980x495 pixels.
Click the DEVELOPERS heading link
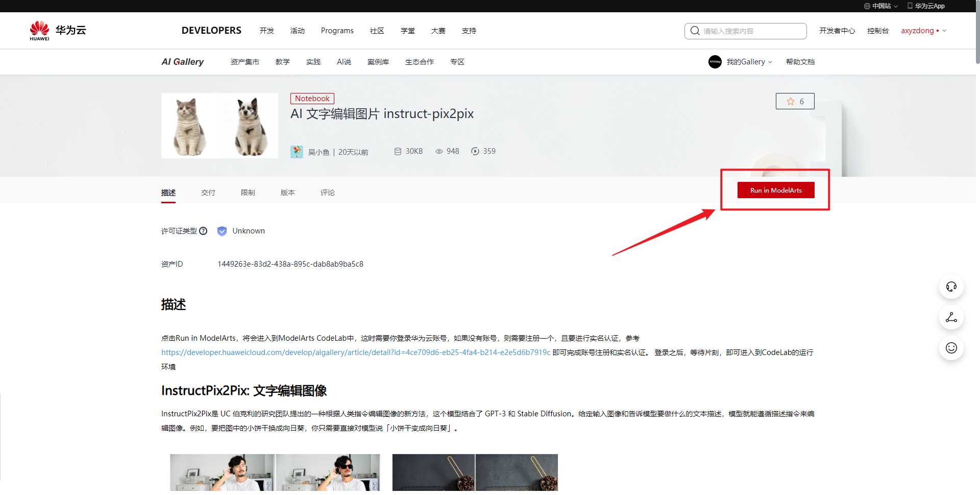(211, 31)
